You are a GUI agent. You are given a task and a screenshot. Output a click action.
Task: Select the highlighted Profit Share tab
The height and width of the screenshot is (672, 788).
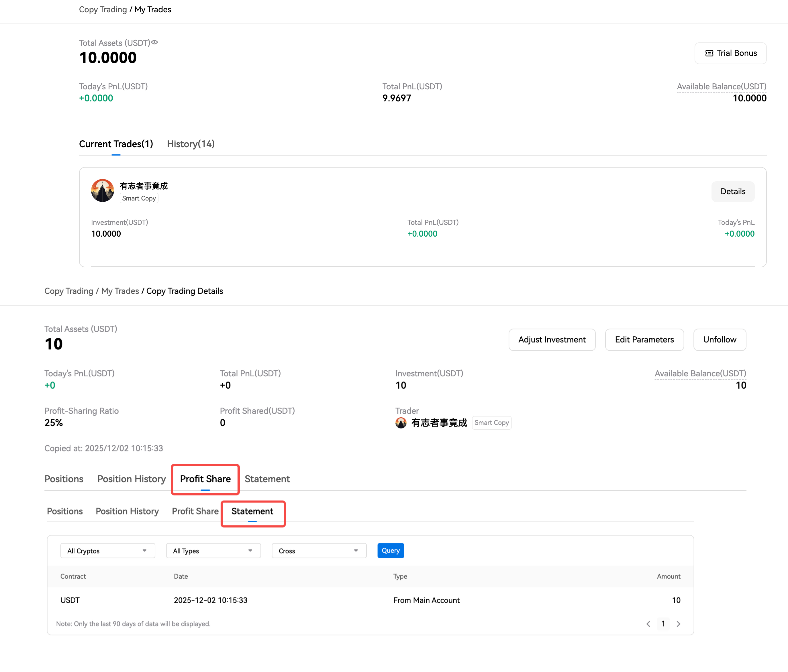[205, 479]
